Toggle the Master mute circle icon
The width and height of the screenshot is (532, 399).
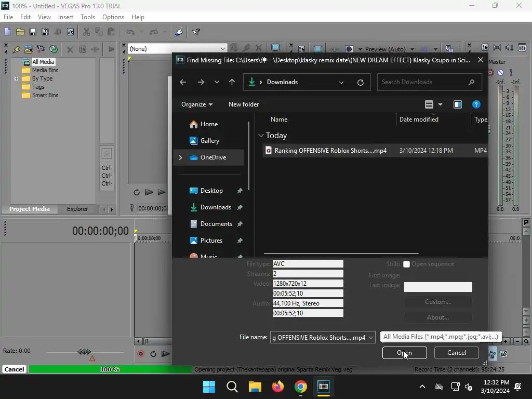(x=500, y=72)
